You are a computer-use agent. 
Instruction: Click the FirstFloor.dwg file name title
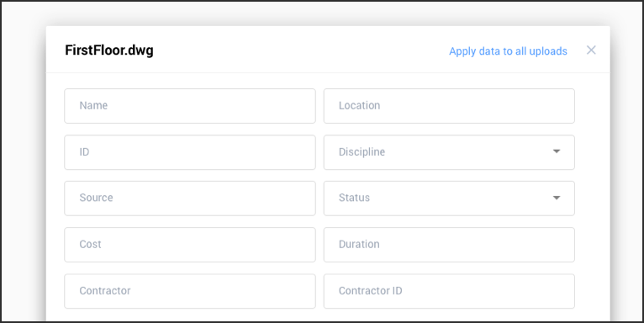point(109,50)
